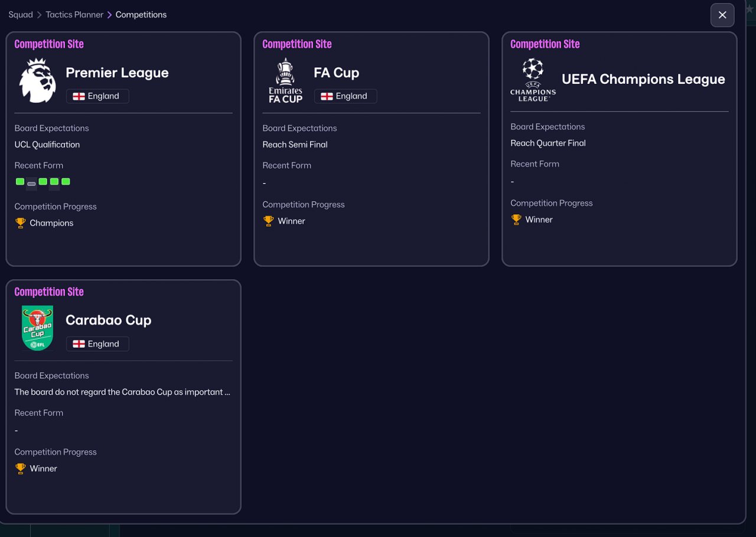Click the Carabao Cup badge logo
Viewport: 756px width, 537px height.
[37, 328]
